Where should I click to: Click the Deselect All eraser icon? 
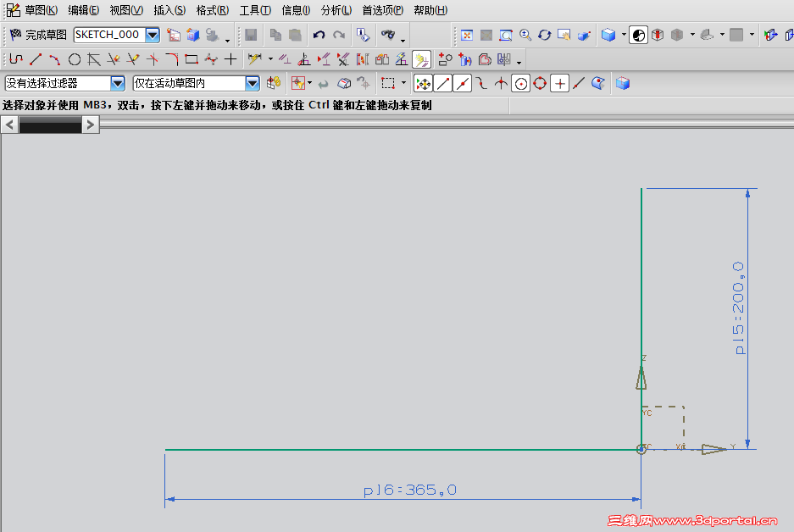(344, 84)
